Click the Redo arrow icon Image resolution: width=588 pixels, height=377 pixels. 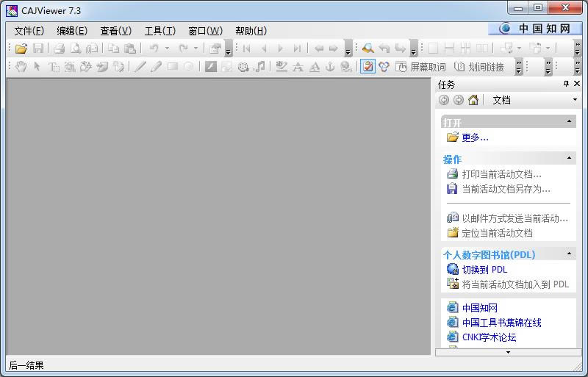point(183,48)
